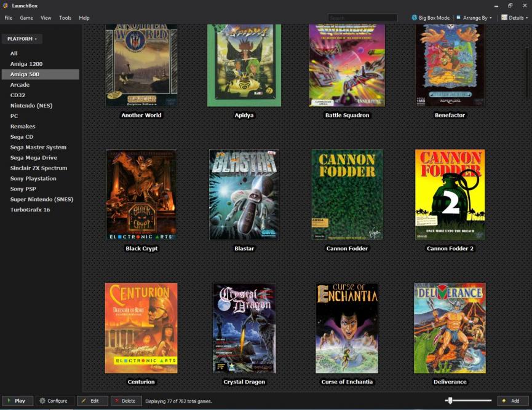Image resolution: width=532 pixels, height=410 pixels.
Task: Click the Edit pencil button
Action: click(x=92, y=401)
